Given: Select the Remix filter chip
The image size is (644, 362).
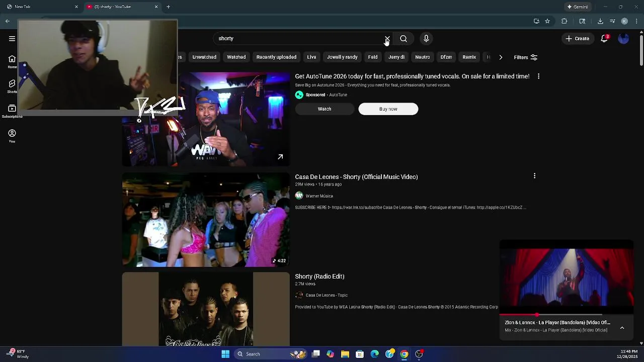Looking at the screenshot, I should 469,57.
